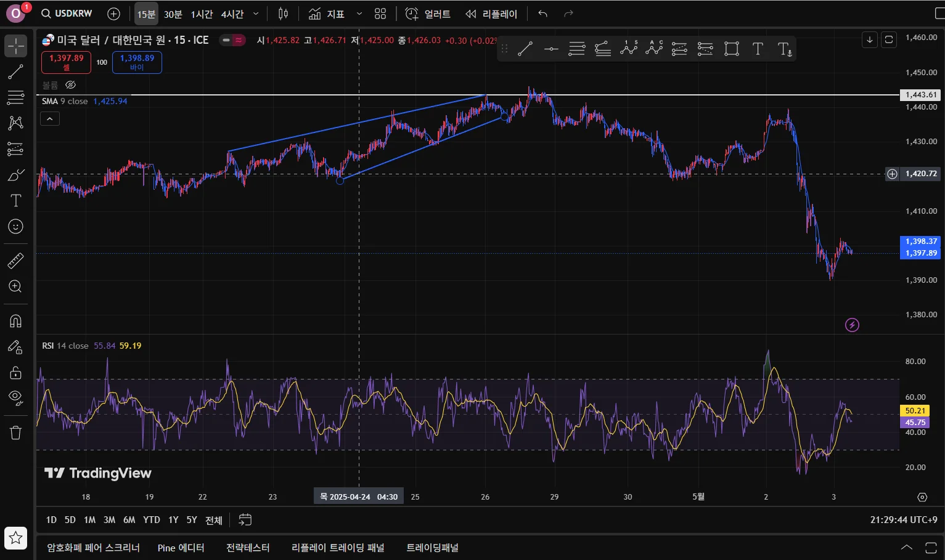Viewport: 945px width, 560px height.
Task: Open the emoji and icons tool
Action: [16, 227]
